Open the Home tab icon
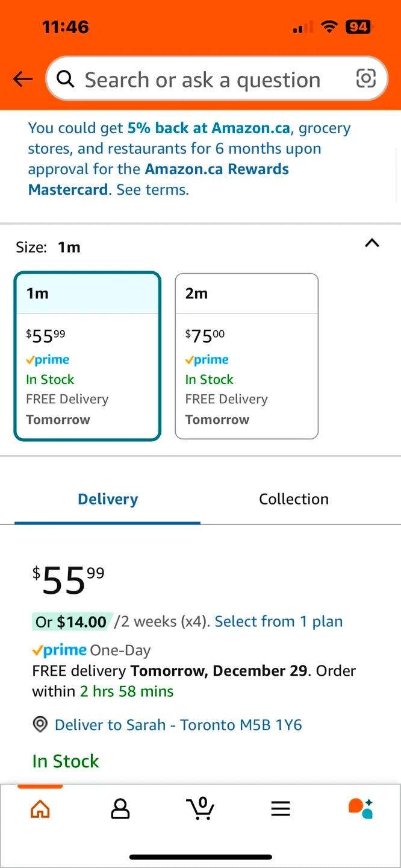The height and width of the screenshot is (868, 401). tap(40, 808)
